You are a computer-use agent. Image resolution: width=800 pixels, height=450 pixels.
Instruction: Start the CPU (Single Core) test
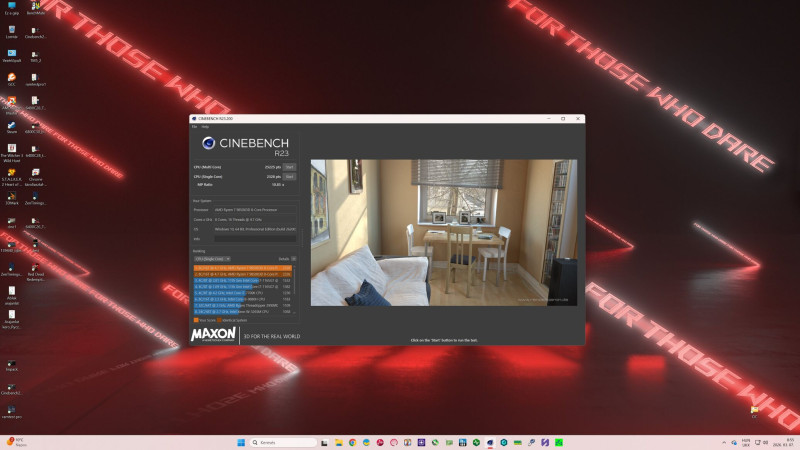(x=289, y=177)
